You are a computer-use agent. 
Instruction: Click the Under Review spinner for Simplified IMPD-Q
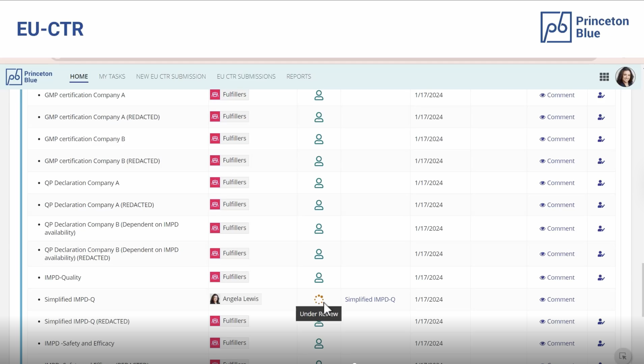coord(319,299)
